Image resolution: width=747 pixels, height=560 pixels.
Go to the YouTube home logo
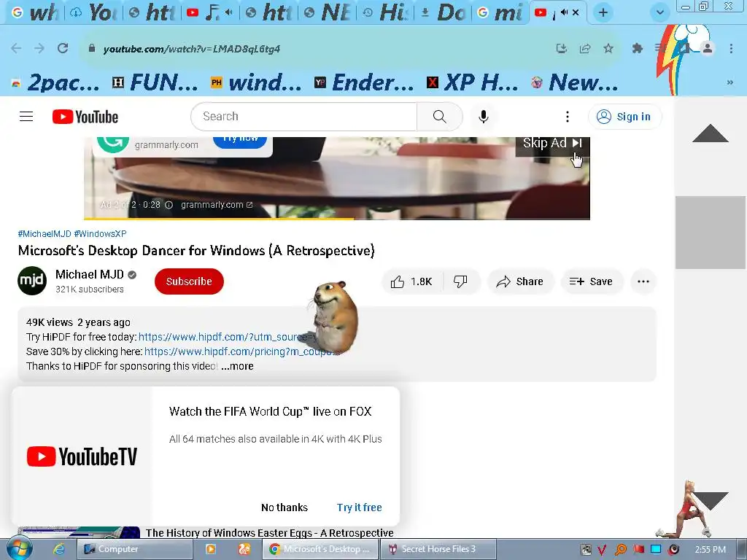(85, 117)
